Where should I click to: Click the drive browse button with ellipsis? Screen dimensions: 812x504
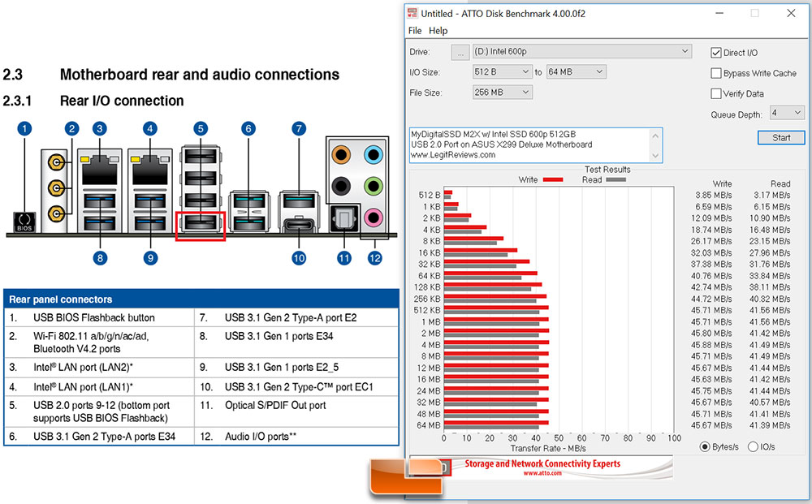click(x=460, y=52)
